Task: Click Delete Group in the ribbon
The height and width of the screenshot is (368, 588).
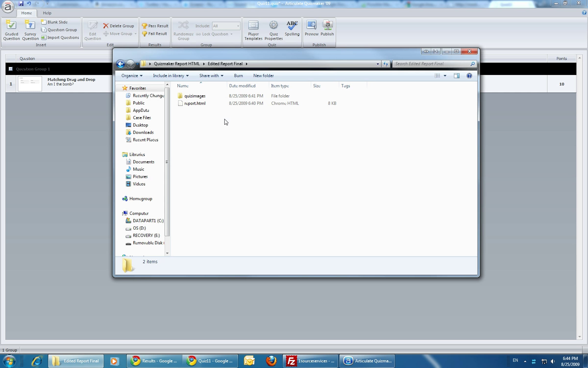Action: point(119,26)
